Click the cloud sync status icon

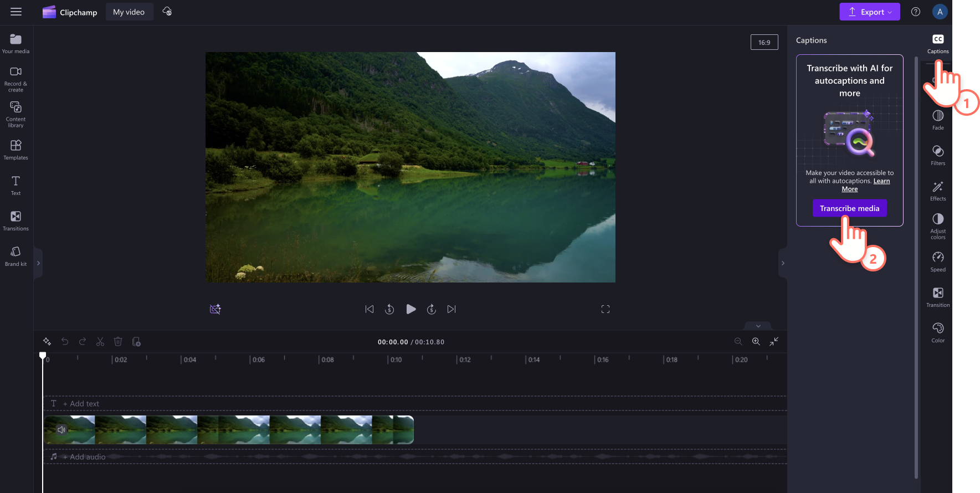[x=167, y=12]
